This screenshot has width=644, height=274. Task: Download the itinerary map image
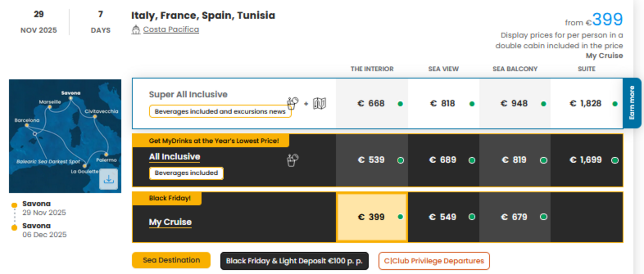pyautogui.click(x=108, y=179)
